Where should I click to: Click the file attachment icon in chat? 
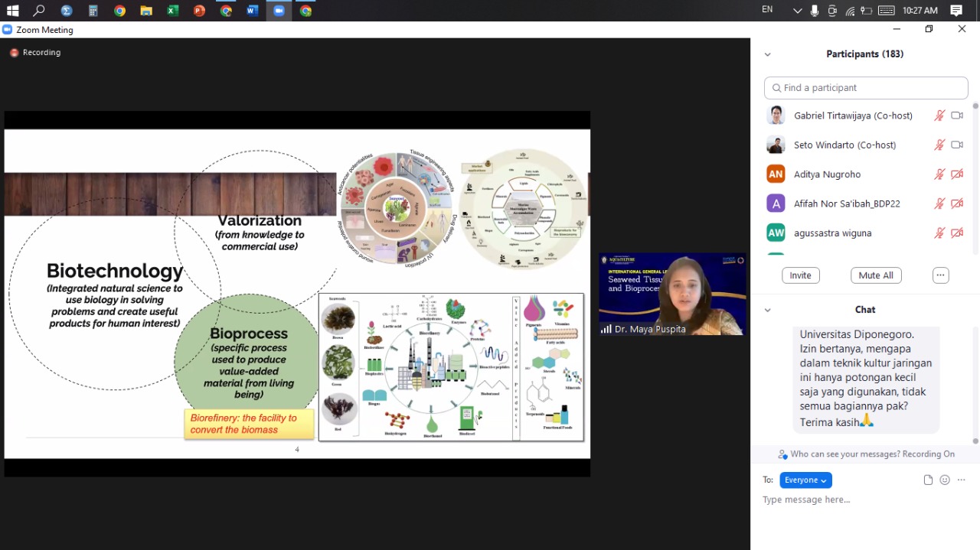coord(928,480)
